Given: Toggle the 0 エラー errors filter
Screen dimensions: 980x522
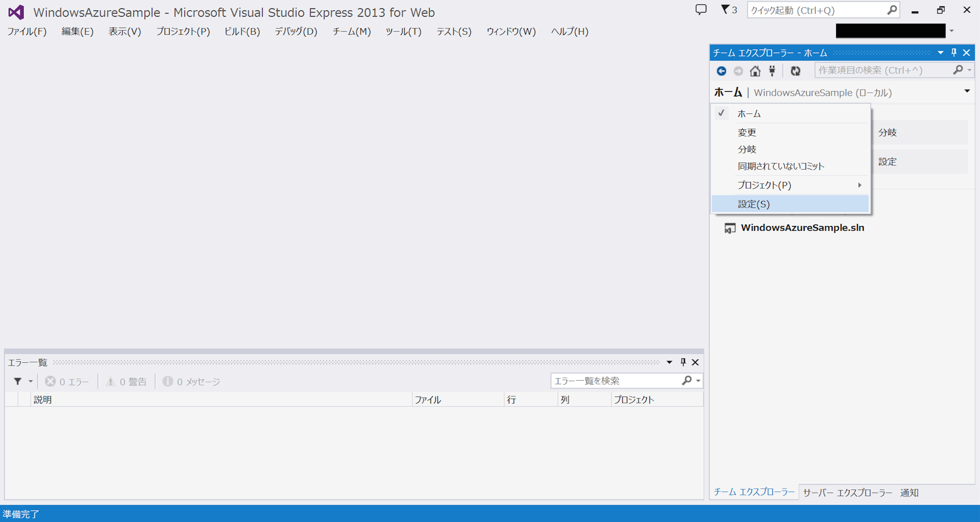Looking at the screenshot, I should click(67, 382).
